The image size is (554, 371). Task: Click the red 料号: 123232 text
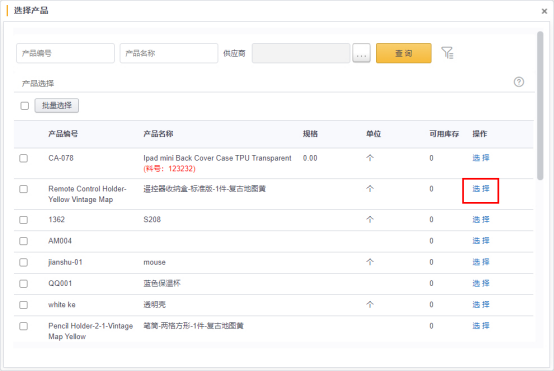coord(169,169)
